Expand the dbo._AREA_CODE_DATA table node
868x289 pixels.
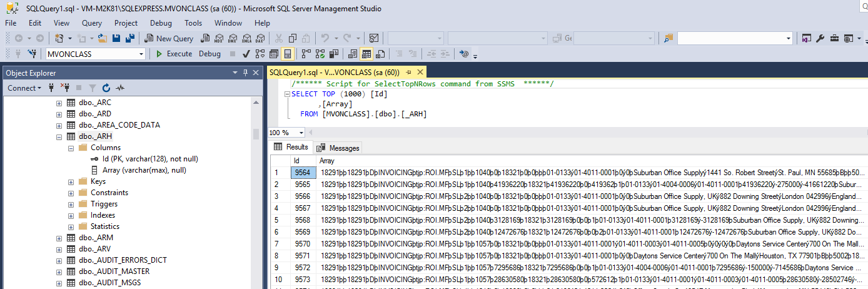click(59, 125)
